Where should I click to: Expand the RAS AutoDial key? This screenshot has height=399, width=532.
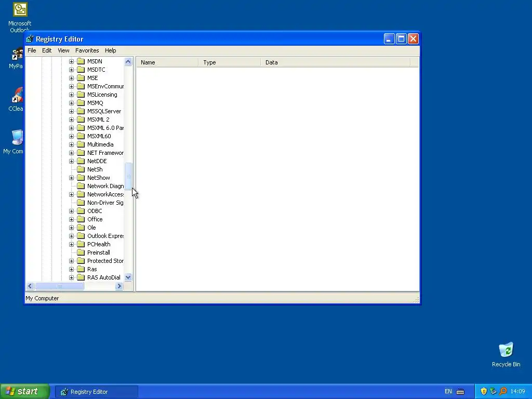[x=71, y=277]
